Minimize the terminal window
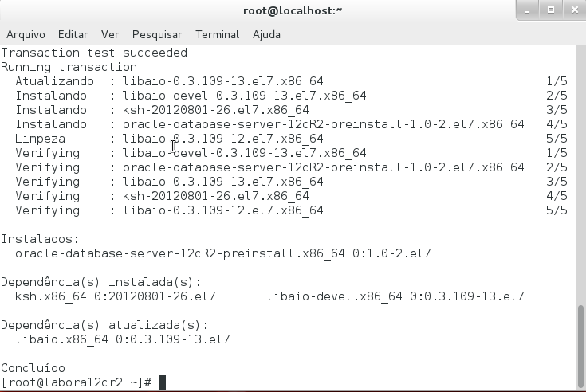This screenshot has height=392, width=586. 529,10
